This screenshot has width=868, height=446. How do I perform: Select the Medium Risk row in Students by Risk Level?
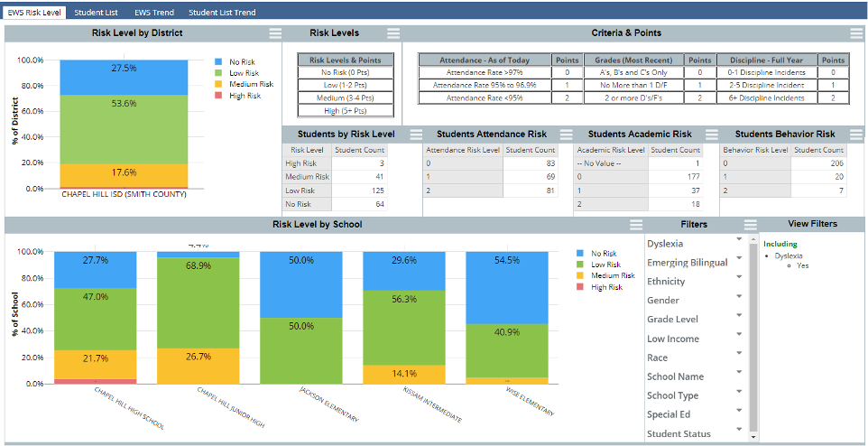335,177
